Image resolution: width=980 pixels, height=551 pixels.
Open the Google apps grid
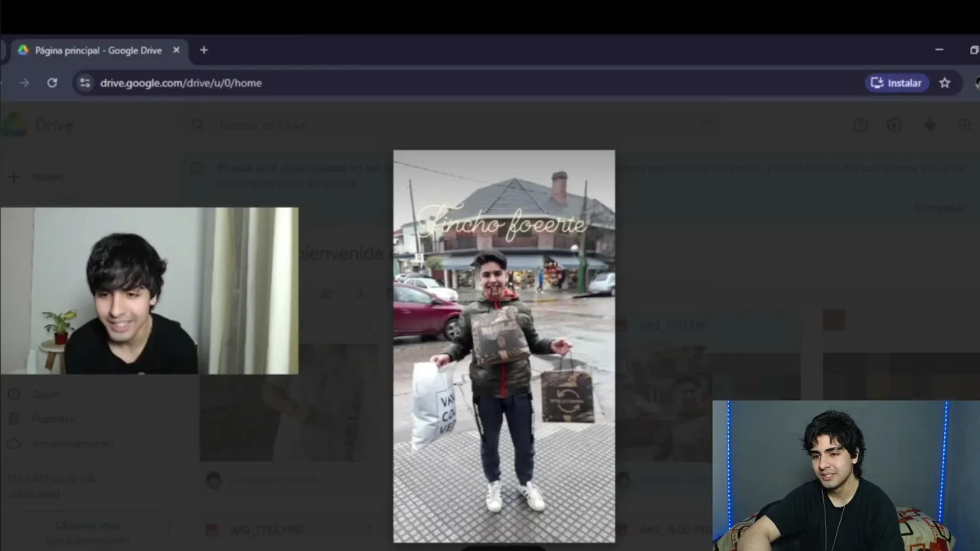pyautogui.click(x=964, y=126)
